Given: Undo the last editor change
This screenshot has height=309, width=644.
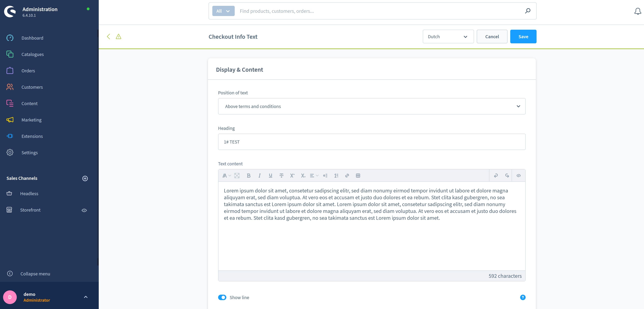Looking at the screenshot, I should click(496, 176).
